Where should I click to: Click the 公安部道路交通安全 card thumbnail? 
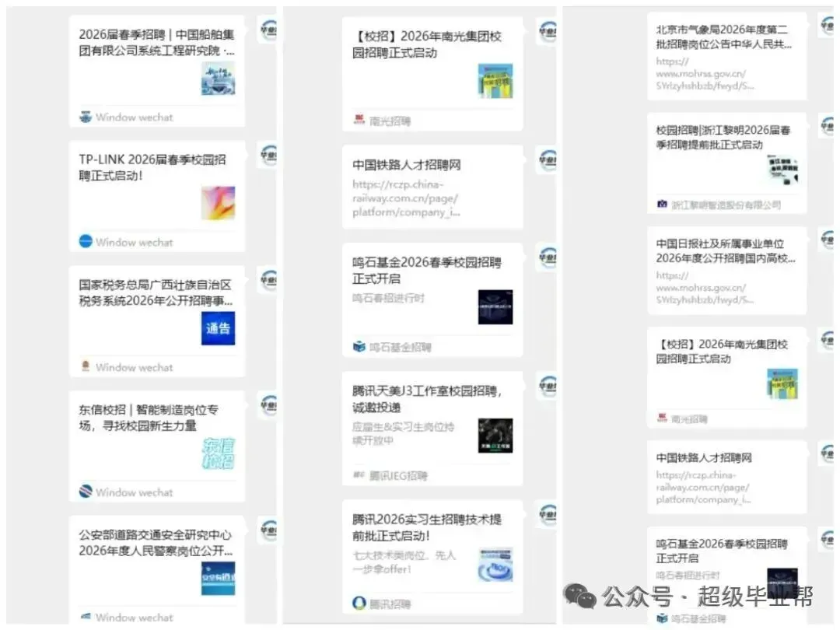pos(218,578)
